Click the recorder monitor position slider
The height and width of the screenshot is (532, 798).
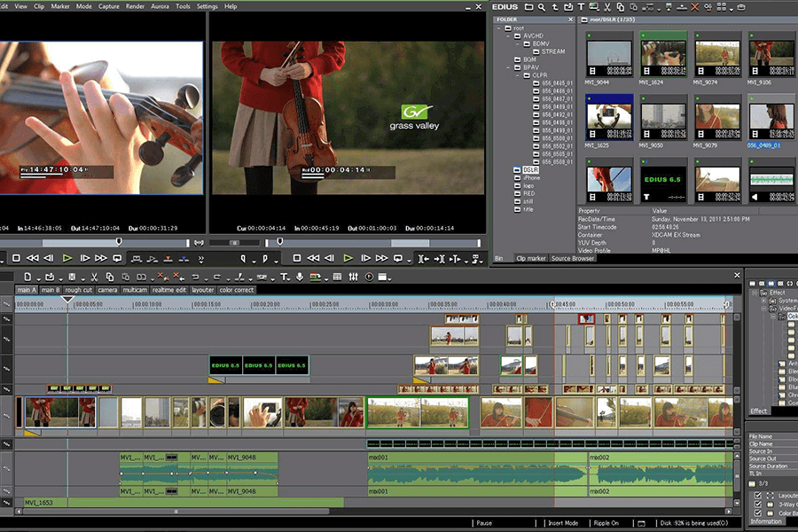pyautogui.click(x=280, y=242)
